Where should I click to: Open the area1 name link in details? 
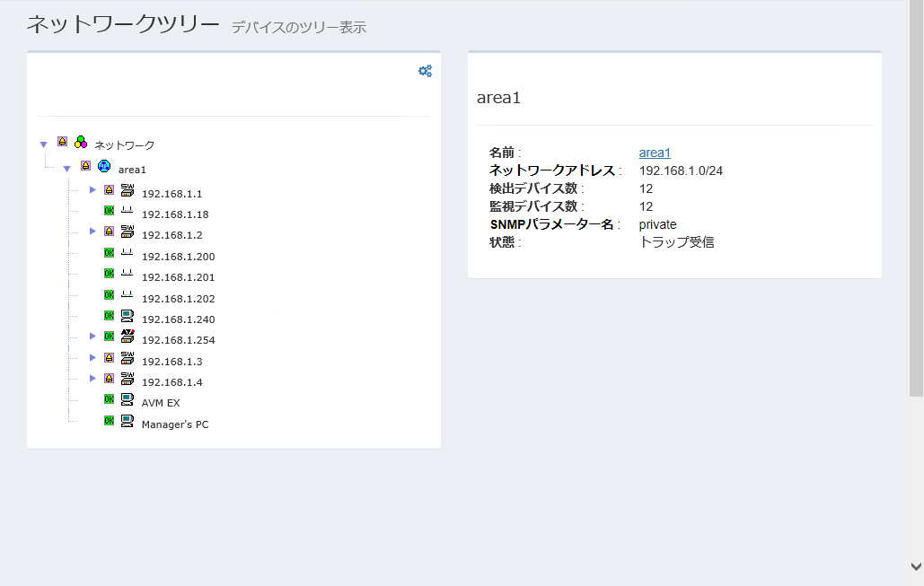coord(655,153)
